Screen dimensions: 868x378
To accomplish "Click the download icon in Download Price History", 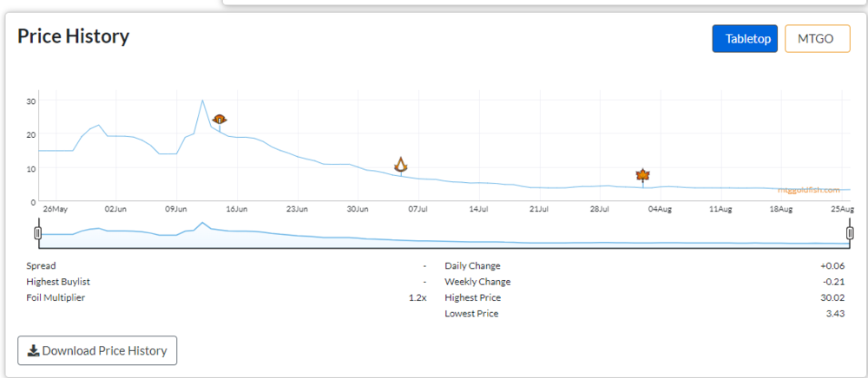I will [x=33, y=351].
